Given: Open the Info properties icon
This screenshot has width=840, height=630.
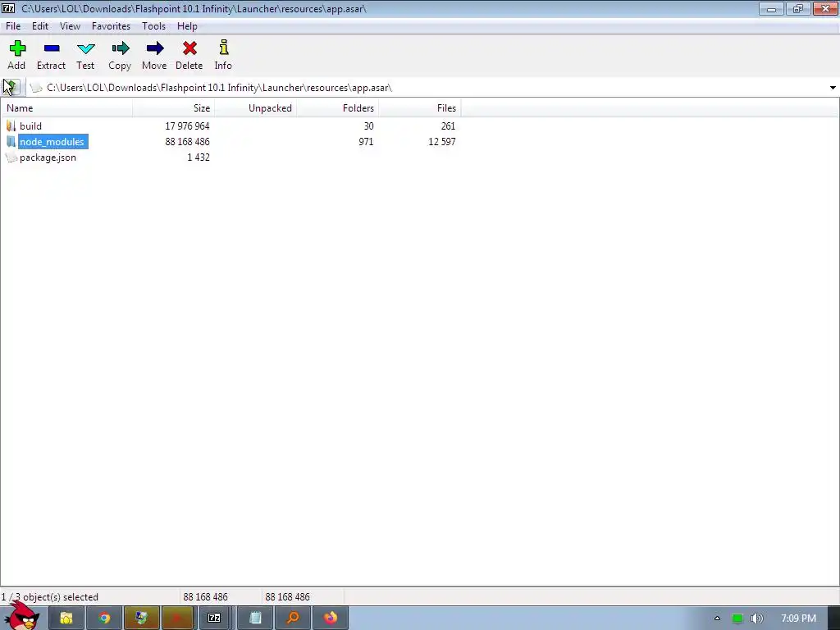Looking at the screenshot, I should tap(223, 48).
